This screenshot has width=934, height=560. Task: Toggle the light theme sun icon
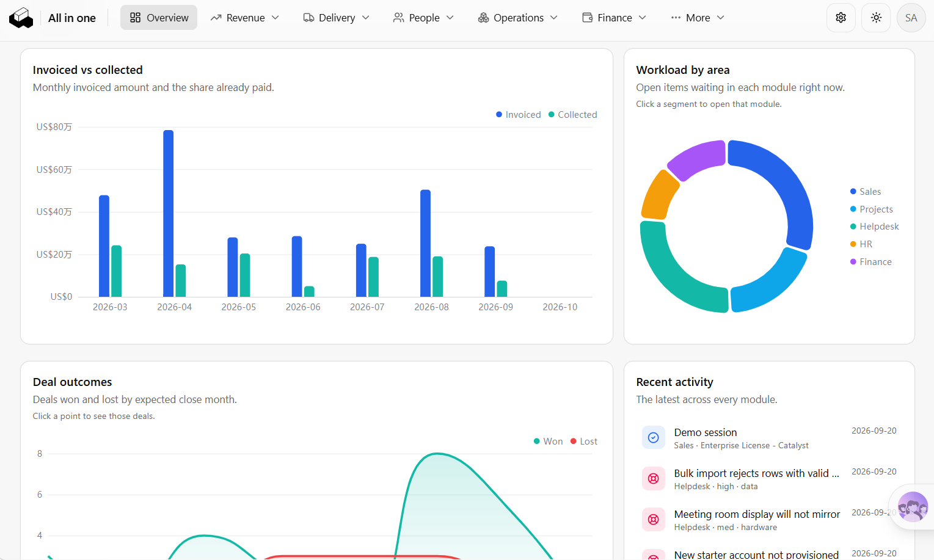click(x=876, y=18)
